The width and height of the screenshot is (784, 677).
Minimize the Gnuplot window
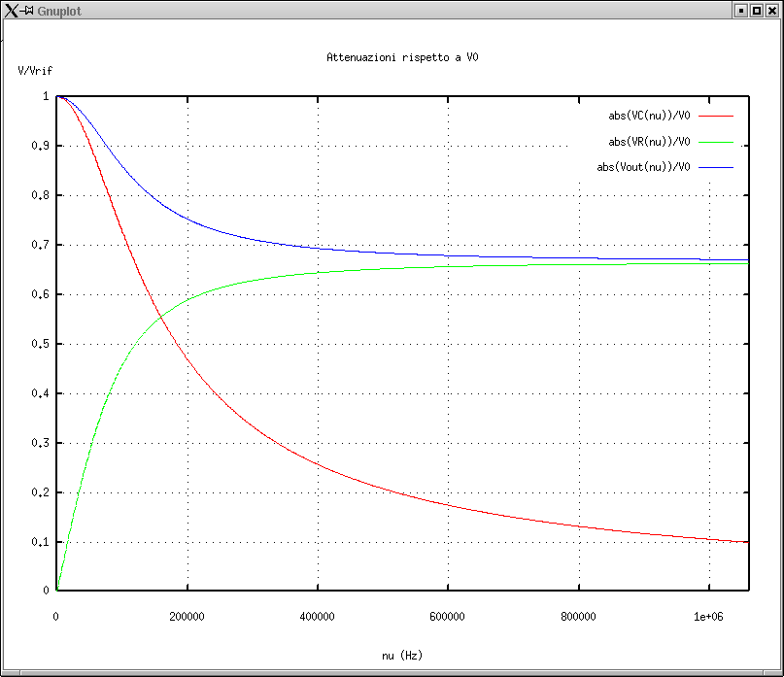pos(740,10)
